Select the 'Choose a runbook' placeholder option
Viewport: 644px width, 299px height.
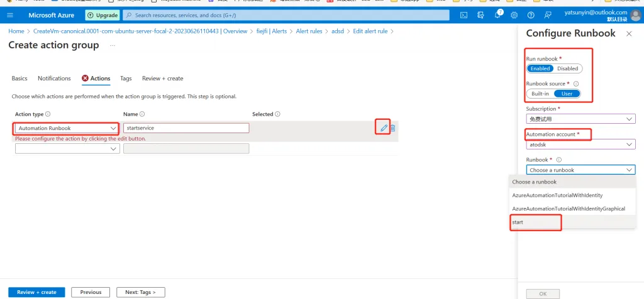click(573, 182)
